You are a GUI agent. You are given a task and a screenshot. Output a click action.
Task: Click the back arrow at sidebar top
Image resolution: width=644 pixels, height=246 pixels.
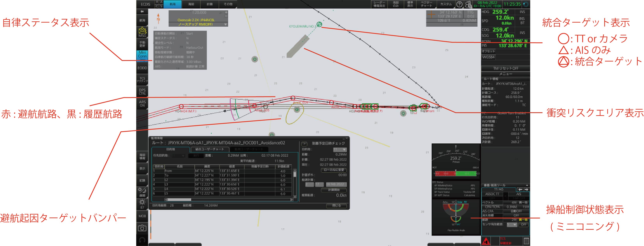(142, 11)
